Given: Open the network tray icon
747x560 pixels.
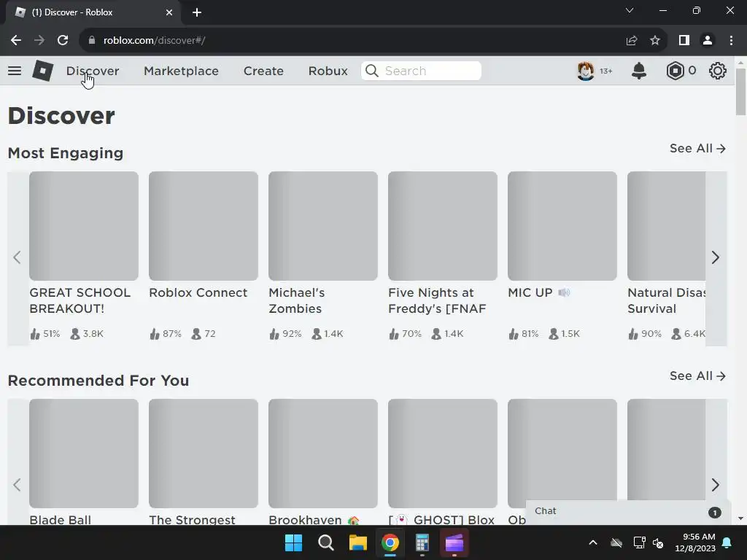Looking at the screenshot, I should click(x=639, y=542).
